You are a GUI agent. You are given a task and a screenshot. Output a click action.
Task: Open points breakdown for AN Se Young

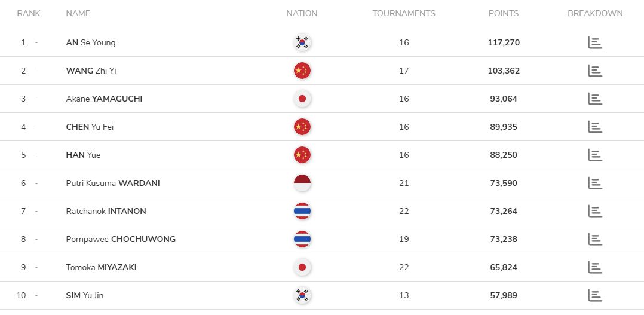pos(594,42)
